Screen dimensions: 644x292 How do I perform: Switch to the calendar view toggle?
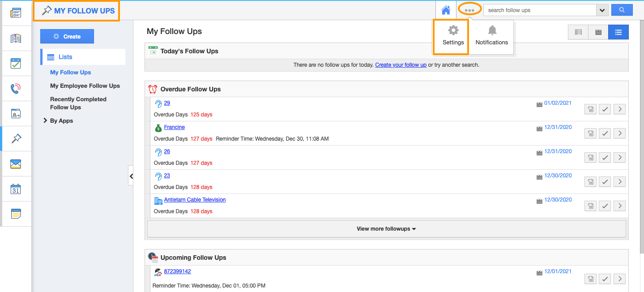pyautogui.click(x=598, y=32)
